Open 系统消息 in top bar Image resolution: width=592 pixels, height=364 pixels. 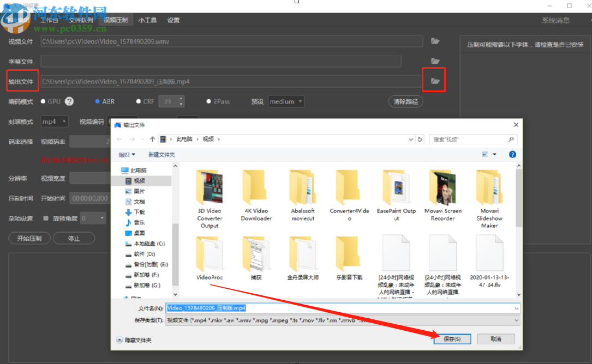(556, 20)
